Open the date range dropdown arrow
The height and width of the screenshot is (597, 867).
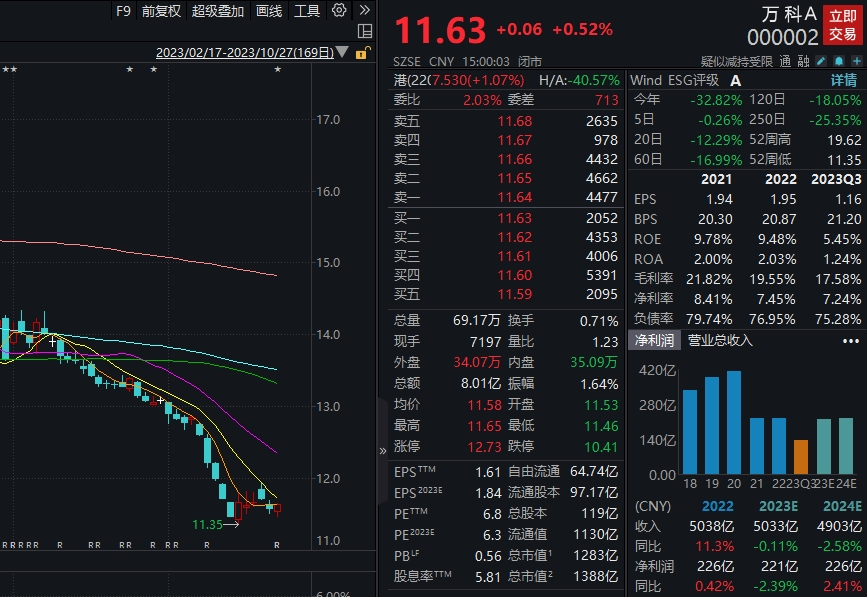point(343,53)
